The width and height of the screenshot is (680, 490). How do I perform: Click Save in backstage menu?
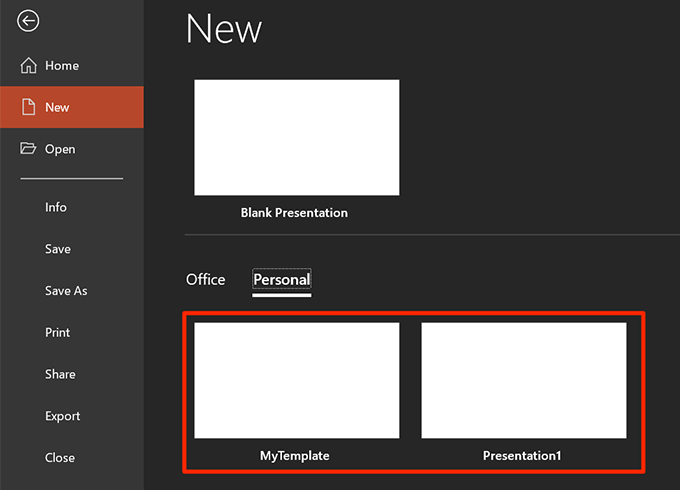click(58, 249)
